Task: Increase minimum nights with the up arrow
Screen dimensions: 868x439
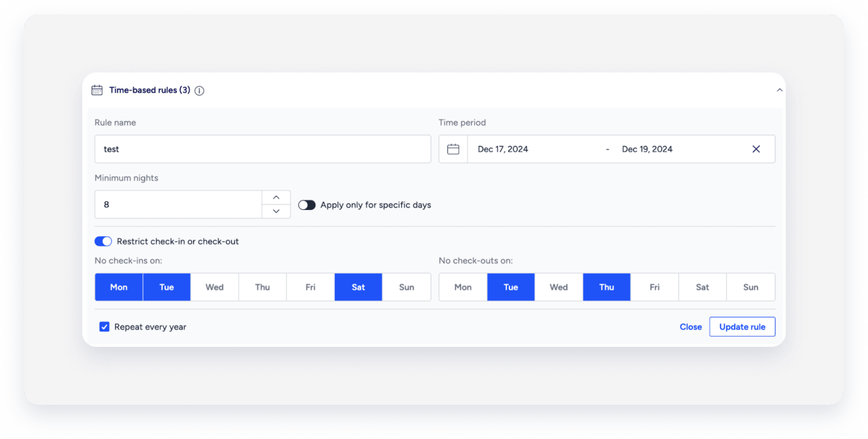Action: click(276, 198)
